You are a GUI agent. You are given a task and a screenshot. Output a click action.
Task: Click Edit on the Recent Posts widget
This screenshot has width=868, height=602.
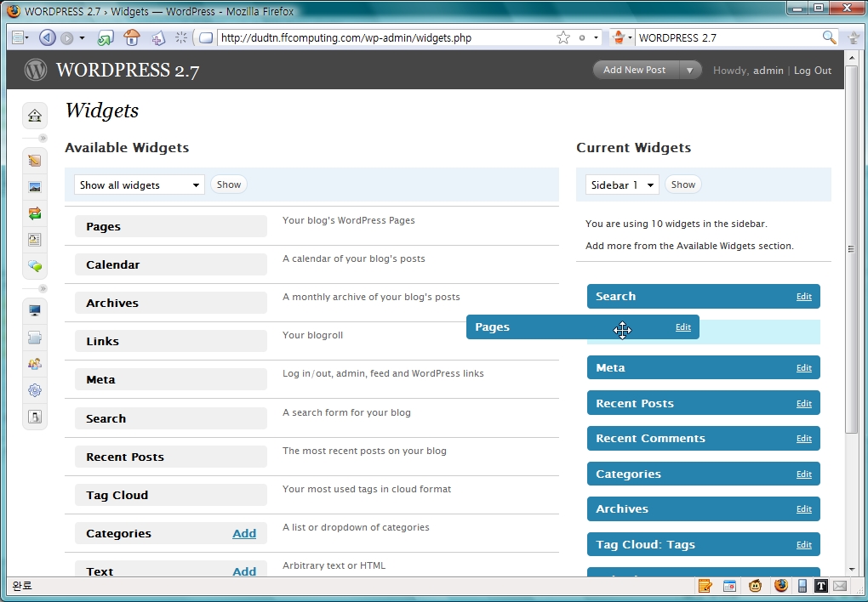pyautogui.click(x=804, y=404)
